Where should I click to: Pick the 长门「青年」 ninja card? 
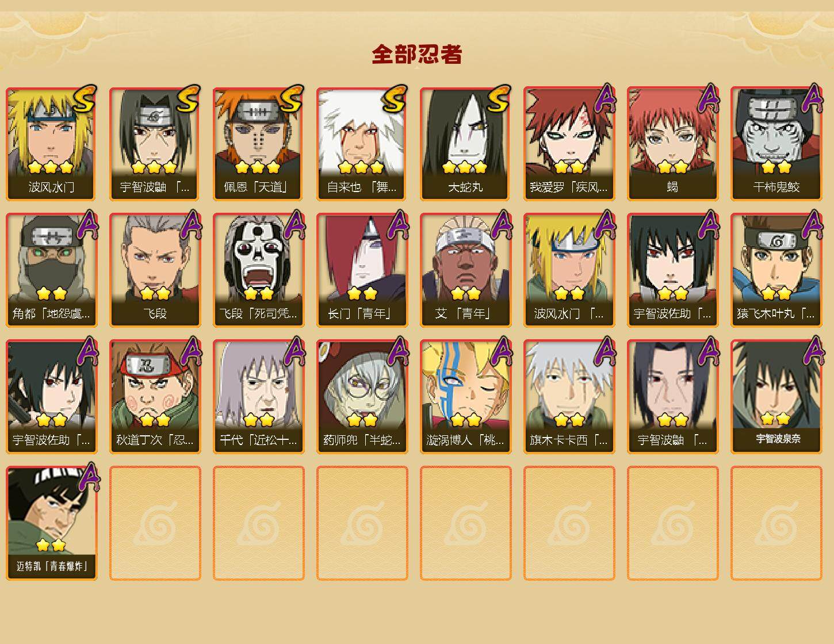[x=362, y=270]
